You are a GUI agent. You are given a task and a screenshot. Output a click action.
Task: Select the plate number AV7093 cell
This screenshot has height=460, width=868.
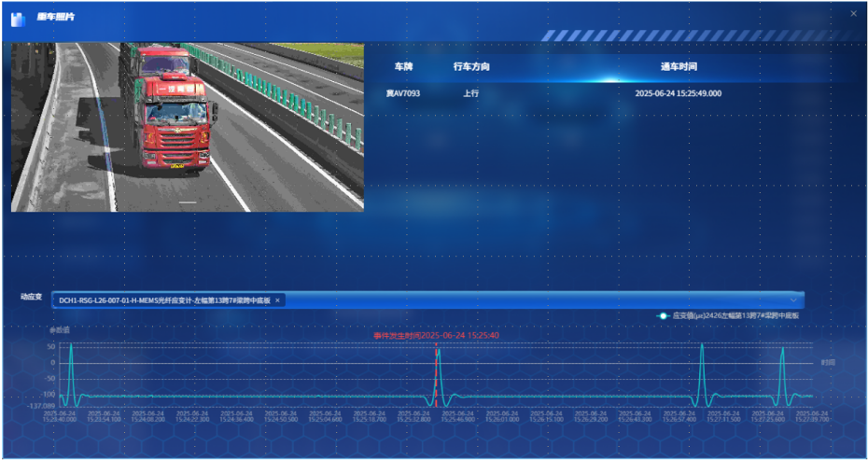403,93
